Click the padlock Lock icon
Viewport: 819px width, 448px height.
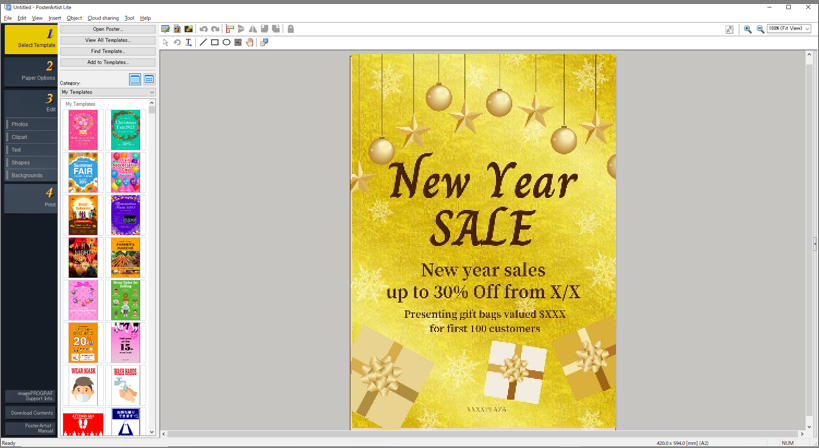tap(291, 29)
